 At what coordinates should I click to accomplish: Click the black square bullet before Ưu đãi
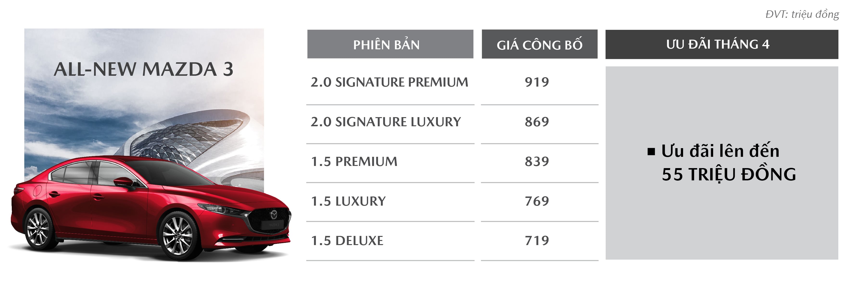pos(651,152)
